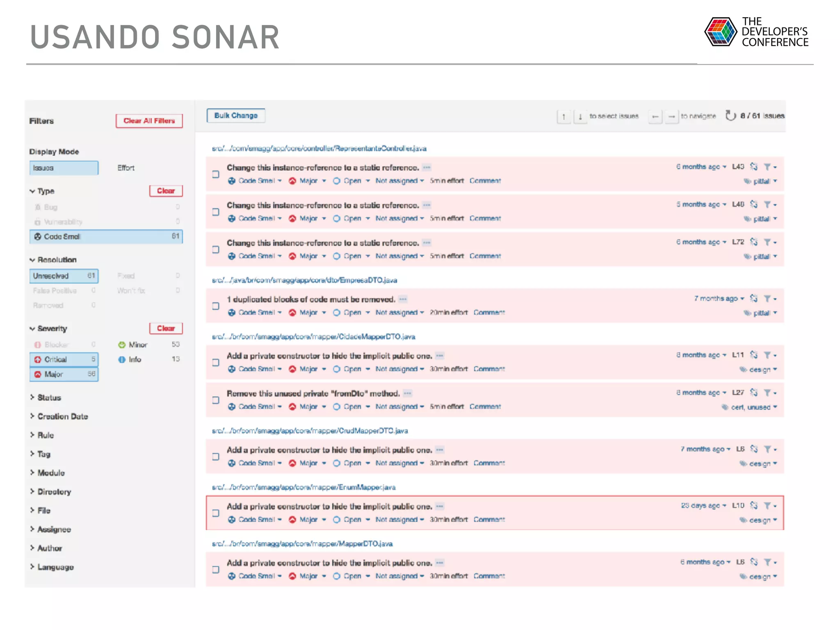Click the up arrow select-issues key icon
Viewport: 840px width, 630px height.
point(564,117)
